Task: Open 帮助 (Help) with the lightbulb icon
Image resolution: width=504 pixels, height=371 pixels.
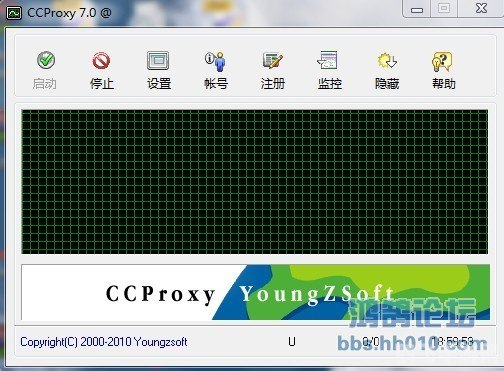Action: tap(442, 61)
